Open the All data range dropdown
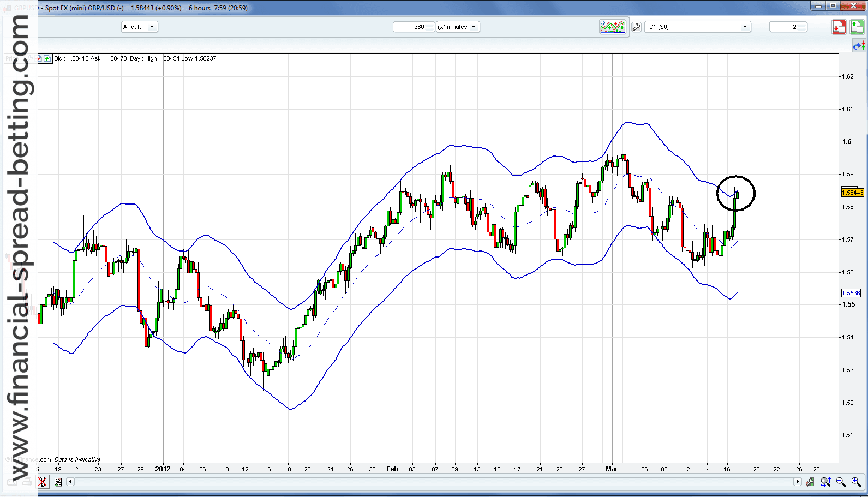The height and width of the screenshot is (497, 868). (140, 27)
